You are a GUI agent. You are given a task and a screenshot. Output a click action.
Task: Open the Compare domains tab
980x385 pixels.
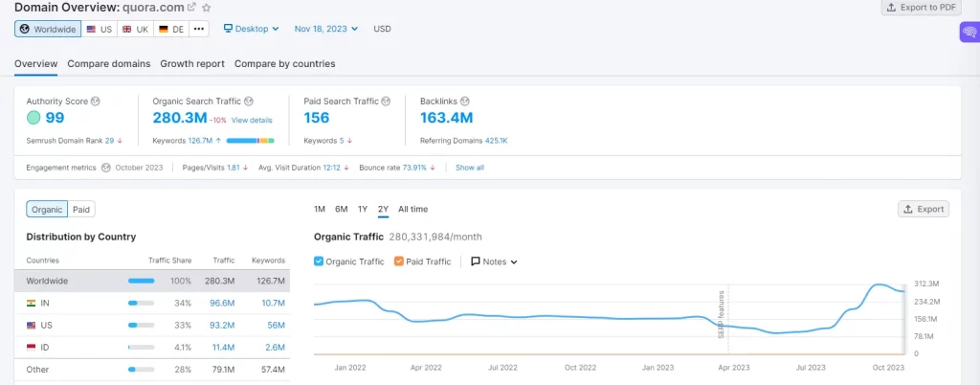(x=109, y=64)
